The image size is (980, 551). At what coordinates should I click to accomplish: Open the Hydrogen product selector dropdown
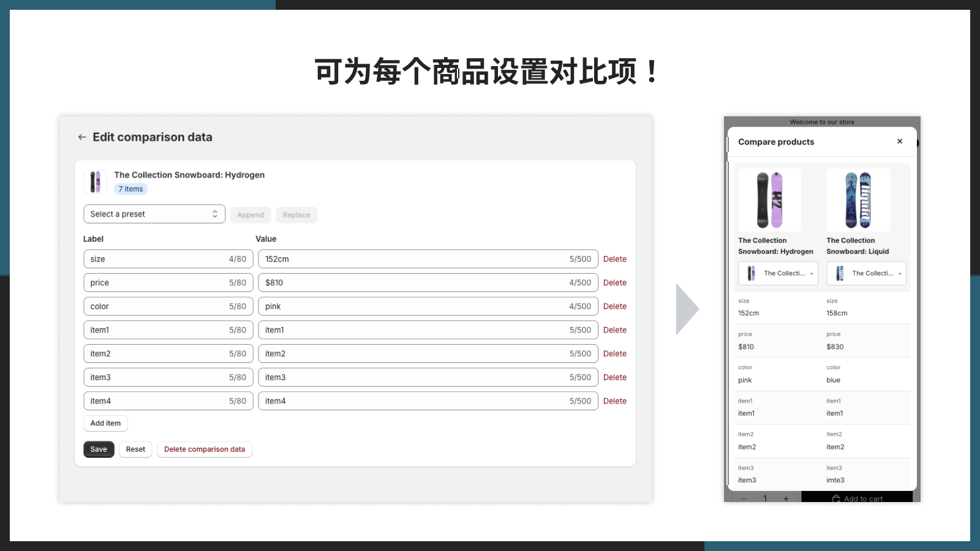[x=778, y=273]
